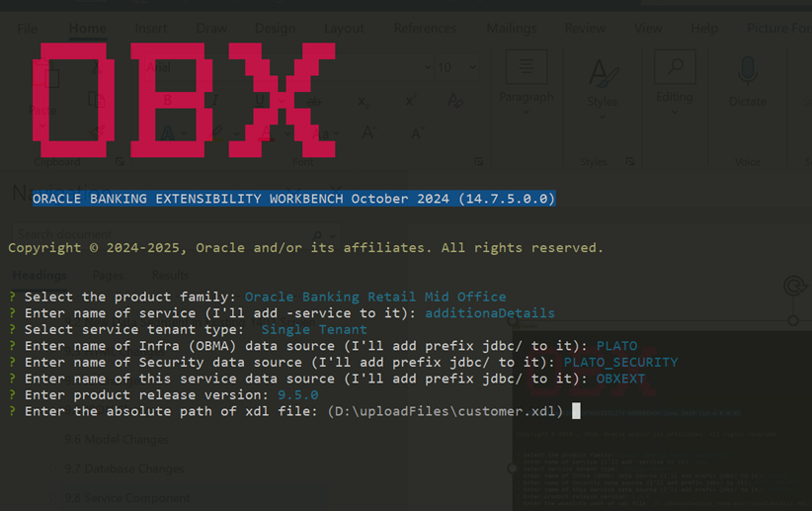Click the 'additionaDetails' service name

pyautogui.click(x=490, y=313)
